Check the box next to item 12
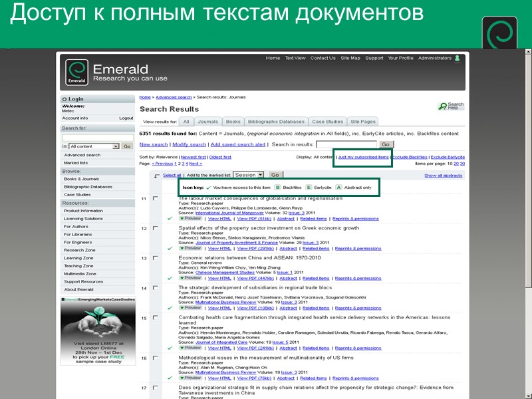 (157, 227)
